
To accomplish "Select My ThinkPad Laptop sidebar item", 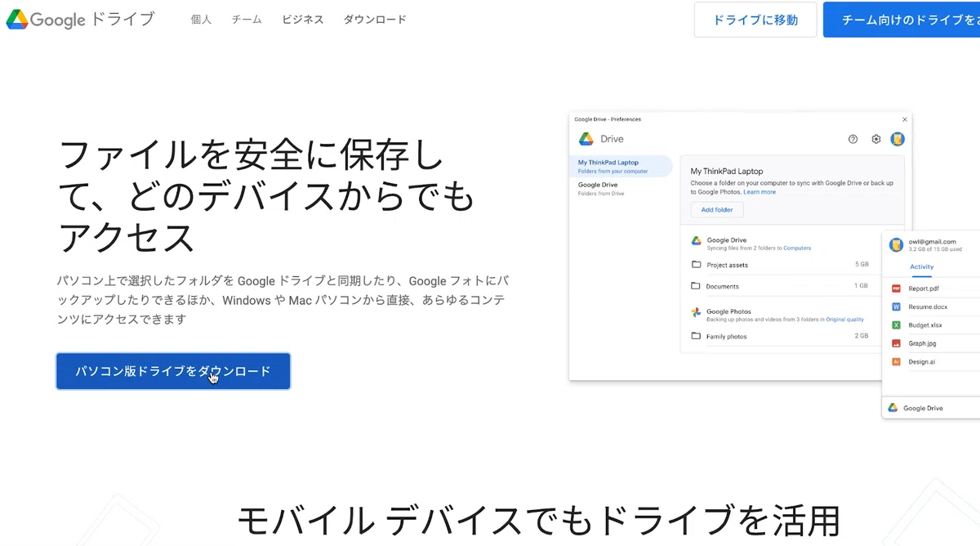I will 621,167.
